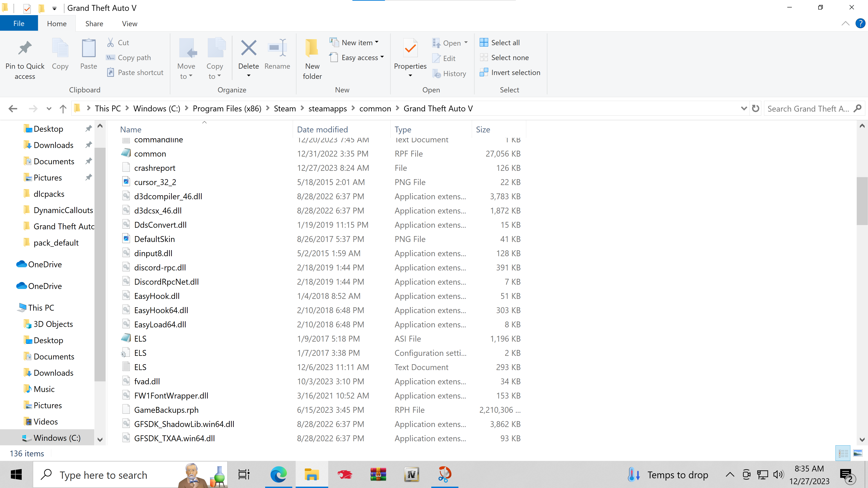Click the refresh button beside address bar
This screenshot has height=488, width=868.
[756, 108]
